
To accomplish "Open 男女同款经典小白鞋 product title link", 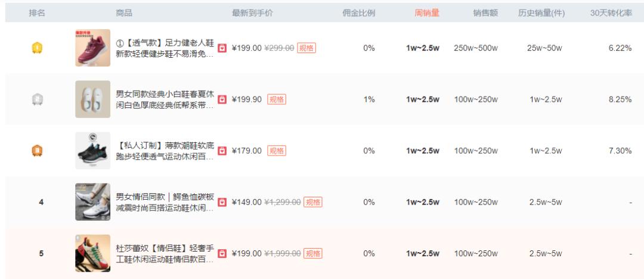I will click(163, 100).
